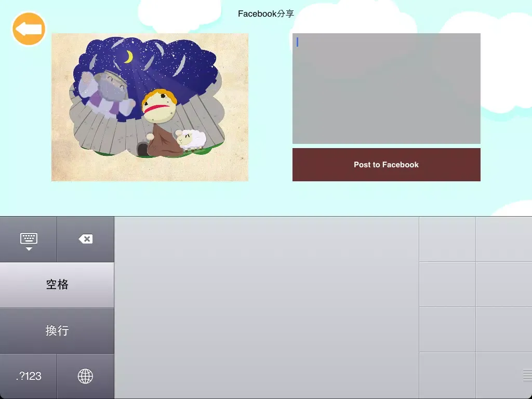Viewport: 532px width, 399px height.
Task: Click the keyboard grip handle lines
Action: pos(527,375)
